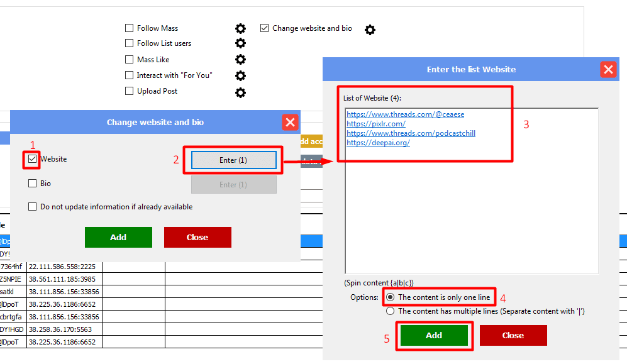Click red Close button in Change website dialog

(197, 237)
